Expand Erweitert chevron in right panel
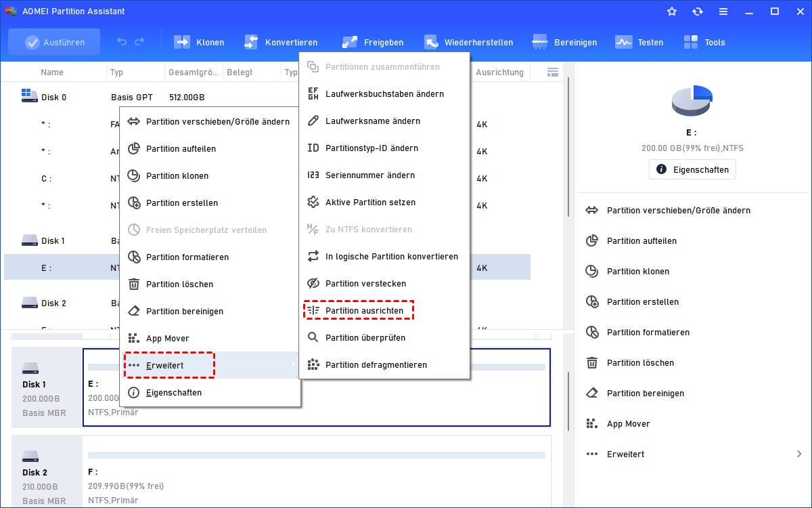The width and height of the screenshot is (812, 508). point(799,454)
